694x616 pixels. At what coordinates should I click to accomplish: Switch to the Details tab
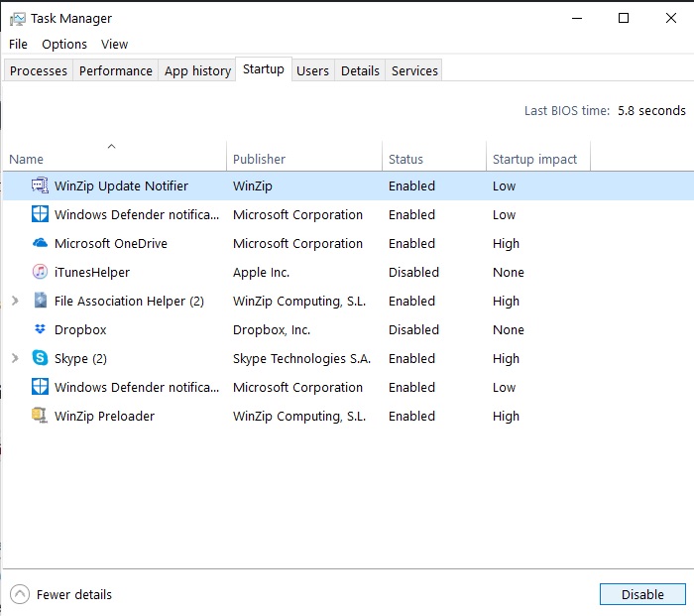360,70
